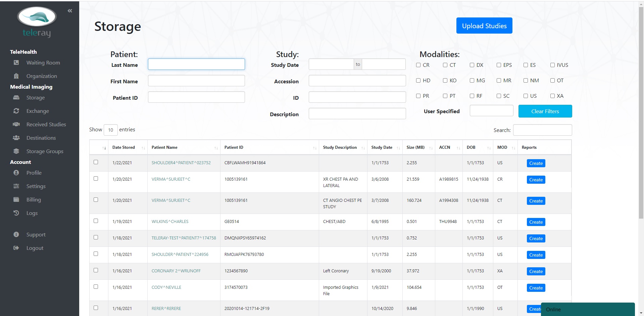Click the Show entries count field

click(x=111, y=130)
